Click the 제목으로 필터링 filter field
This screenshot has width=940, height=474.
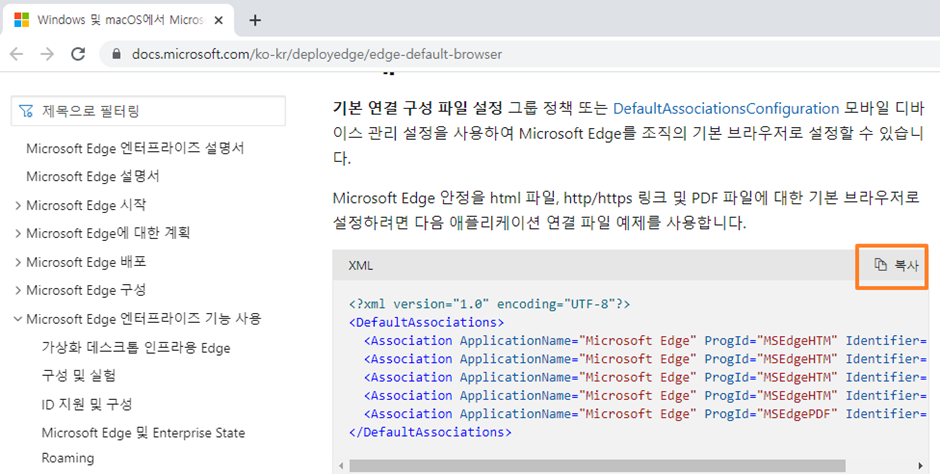click(148, 111)
